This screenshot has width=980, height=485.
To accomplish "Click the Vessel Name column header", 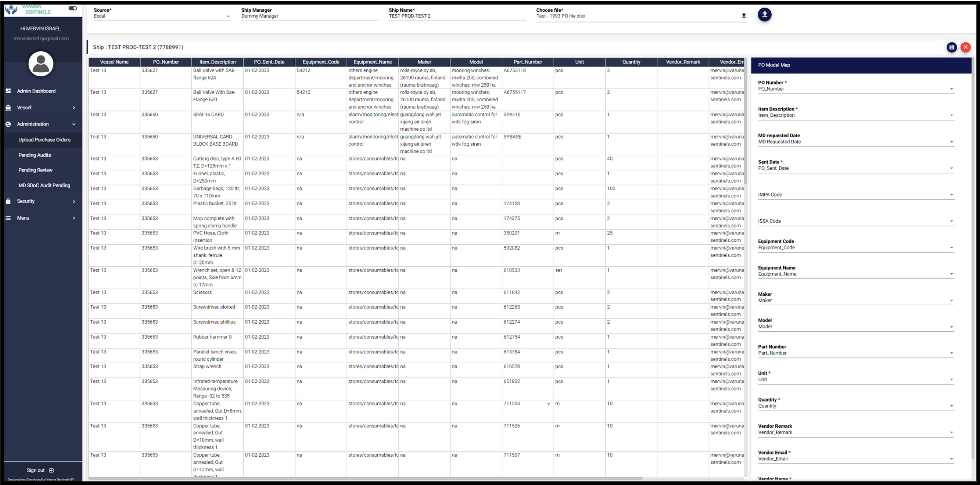I will [114, 62].
